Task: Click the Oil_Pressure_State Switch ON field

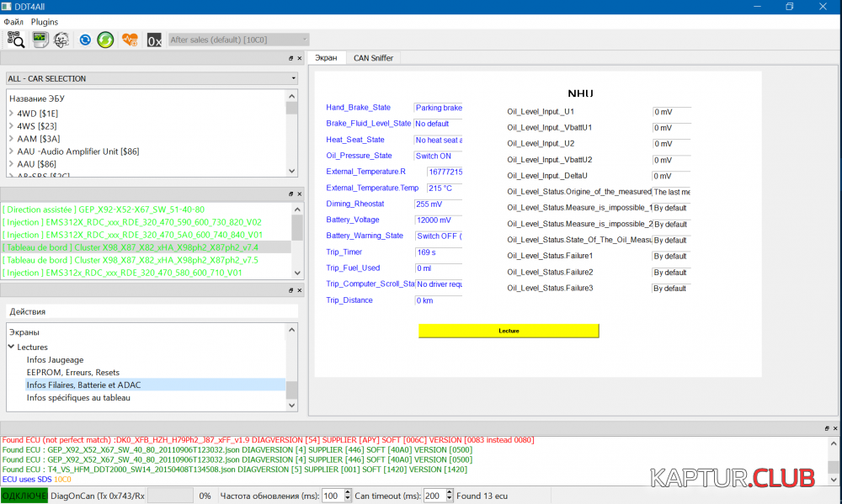Action: pos(438,157)
